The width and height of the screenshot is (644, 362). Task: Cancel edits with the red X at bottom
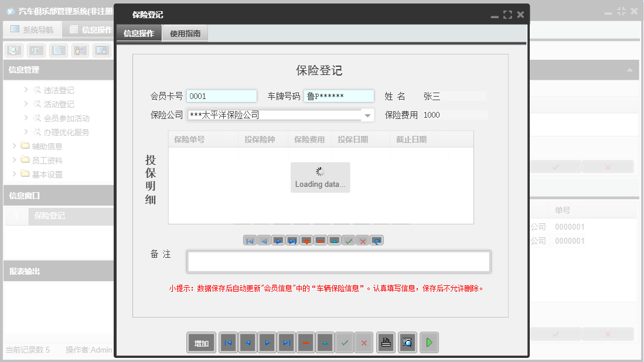[x=364, y=343]
